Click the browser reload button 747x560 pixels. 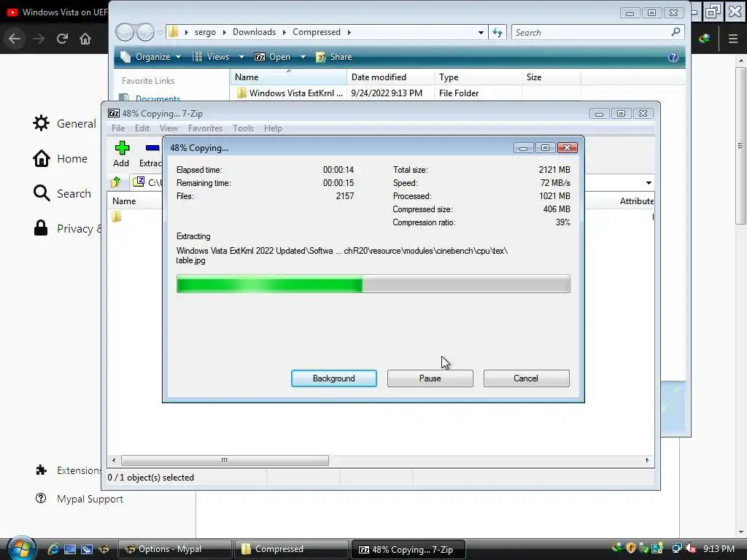(62, 39)
